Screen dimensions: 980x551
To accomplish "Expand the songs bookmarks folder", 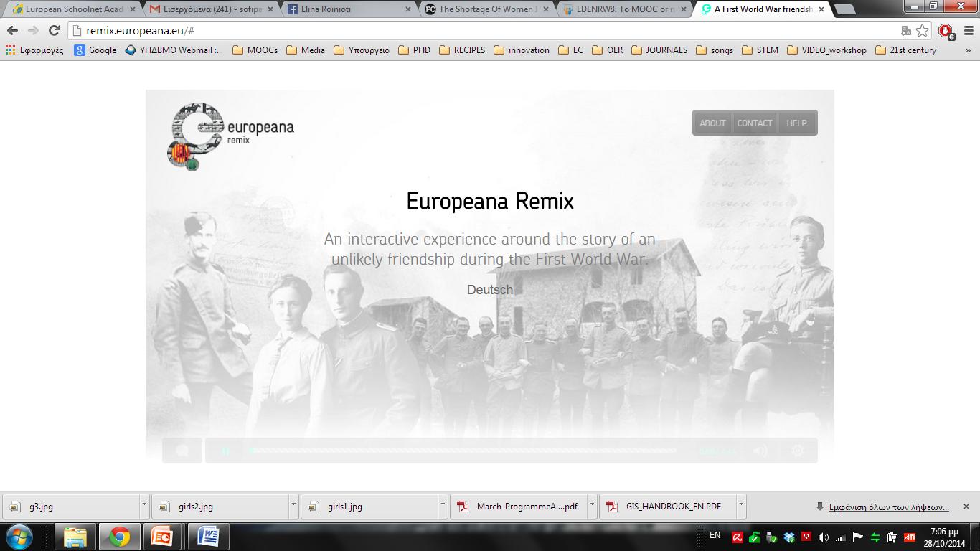I will click(x=714, y=50).
